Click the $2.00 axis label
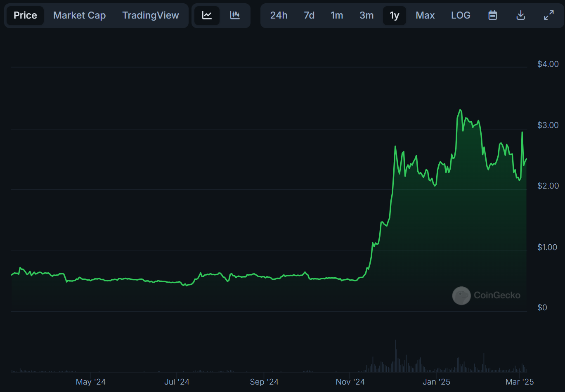 coord(548,186)
